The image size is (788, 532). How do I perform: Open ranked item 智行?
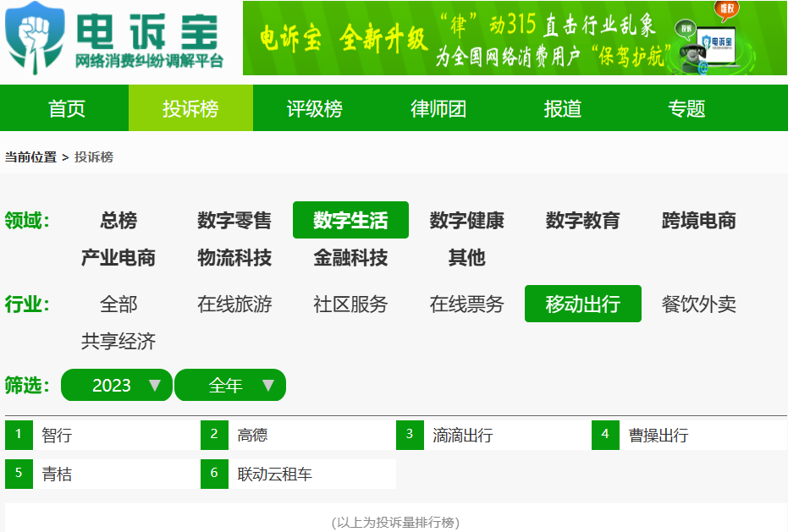click(x=57, y=435)
